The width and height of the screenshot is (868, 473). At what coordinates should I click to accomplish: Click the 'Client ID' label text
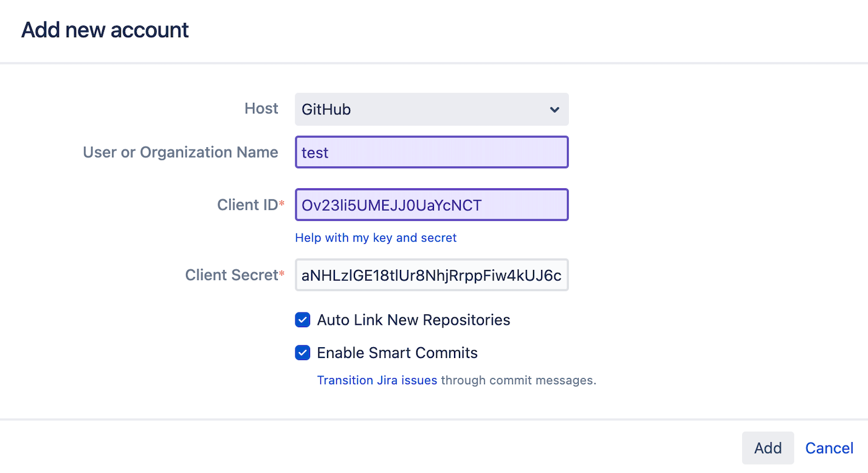247,205
